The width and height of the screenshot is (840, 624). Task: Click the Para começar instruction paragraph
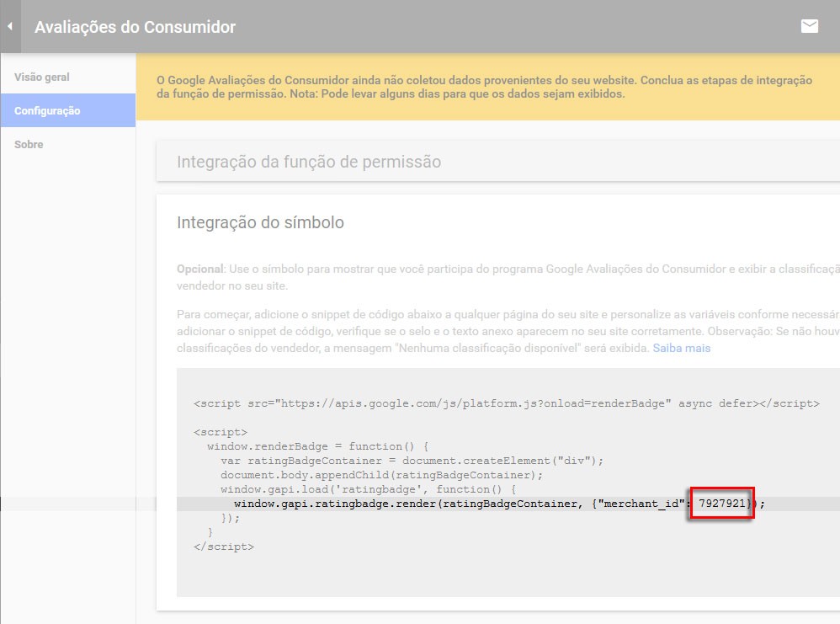click(x=508, y=331)
